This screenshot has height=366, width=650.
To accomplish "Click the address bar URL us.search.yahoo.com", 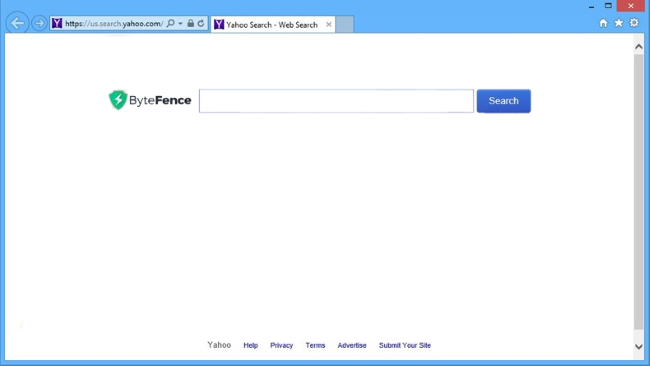I will tap(114, 24).
